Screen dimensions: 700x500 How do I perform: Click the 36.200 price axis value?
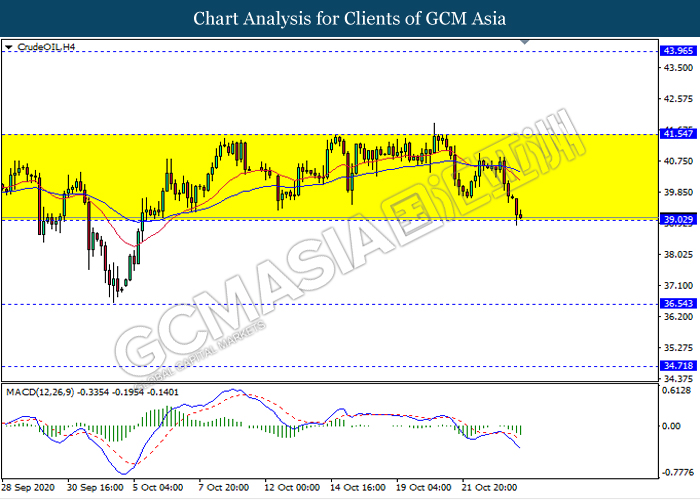[678, 317]
